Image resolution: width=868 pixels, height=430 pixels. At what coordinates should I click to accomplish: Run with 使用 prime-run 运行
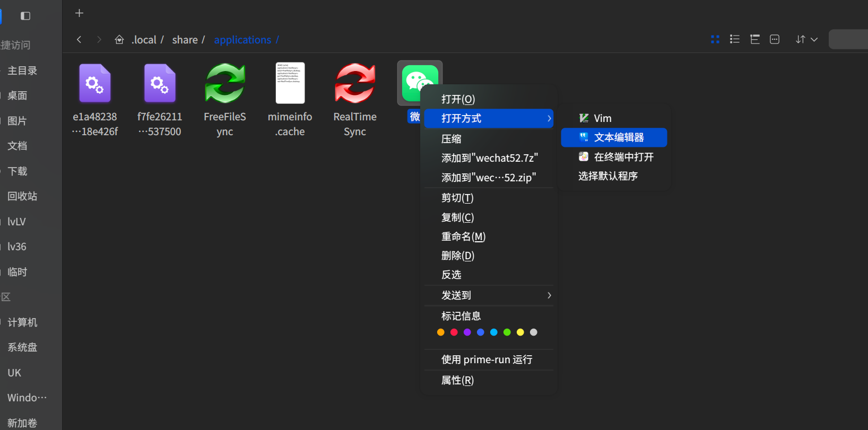point(489,359)
